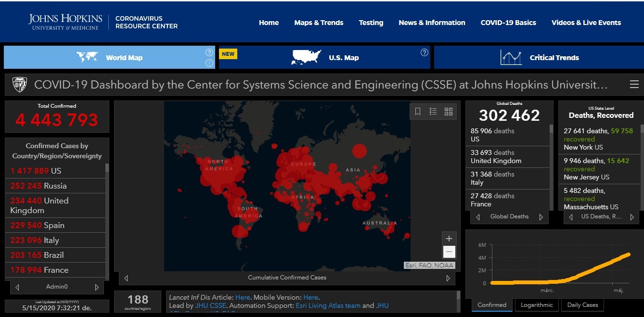Image resolution: width=644 pixels, height=317 pixels.
Task: Click the JHU link after 'Esri Living Atlas team and'
Action: pyautogui.click(x=382, y=305)
